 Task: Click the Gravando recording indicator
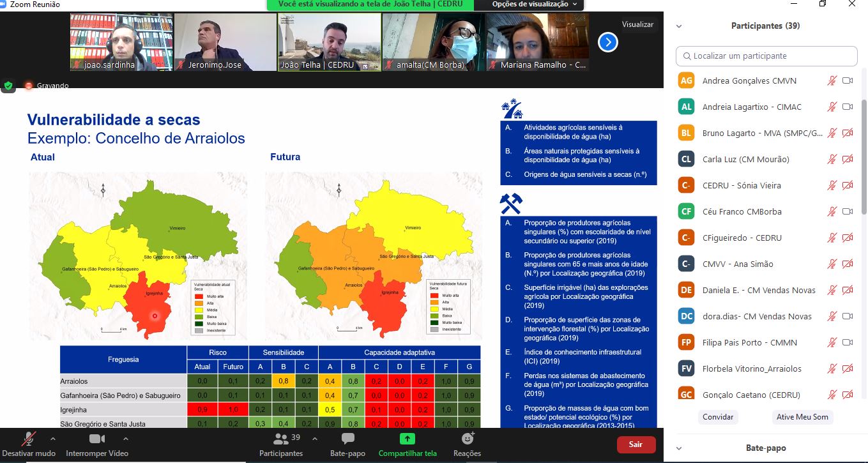47,86
